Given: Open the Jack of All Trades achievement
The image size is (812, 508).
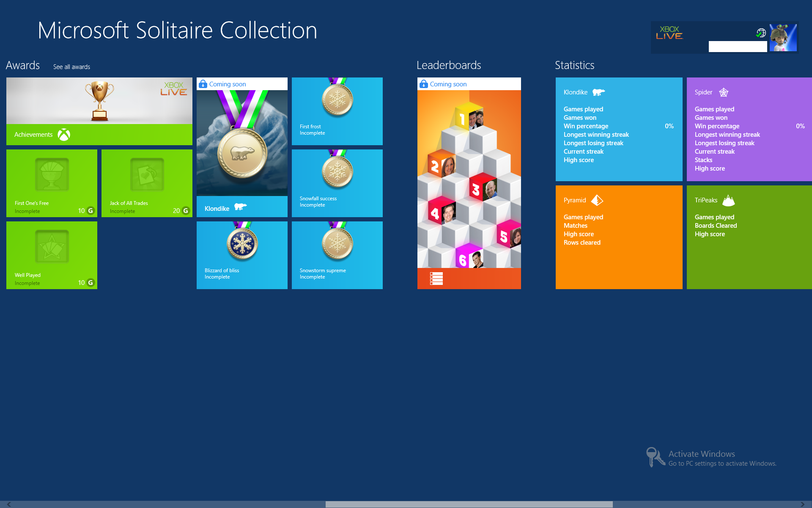Looking at the screenshot, I should click(147, 183).
